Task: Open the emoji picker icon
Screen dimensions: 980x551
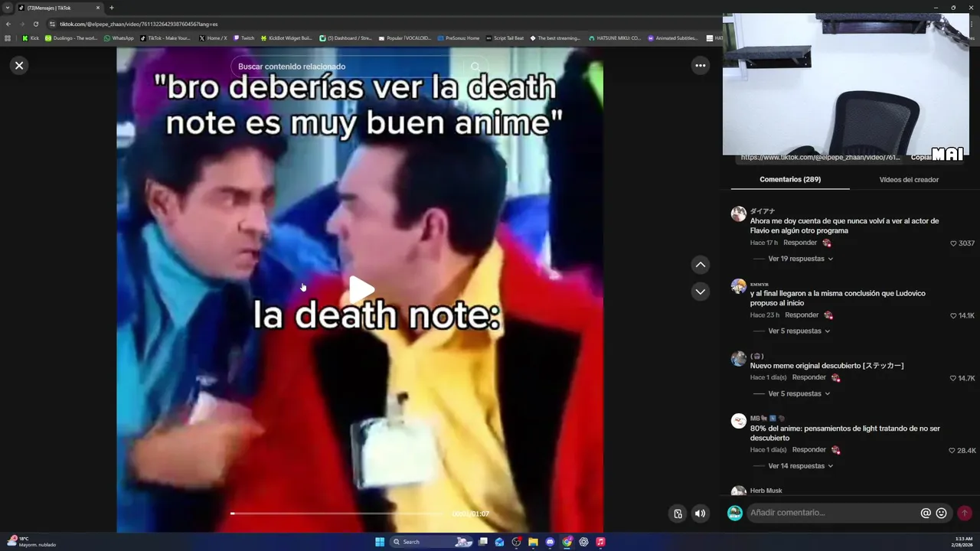Action: click(x=942, y=514)
